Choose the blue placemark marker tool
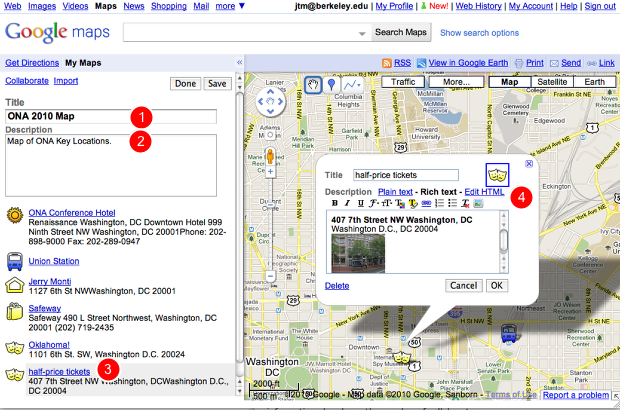Screen dimensions: 620x410 click(331, 85)
